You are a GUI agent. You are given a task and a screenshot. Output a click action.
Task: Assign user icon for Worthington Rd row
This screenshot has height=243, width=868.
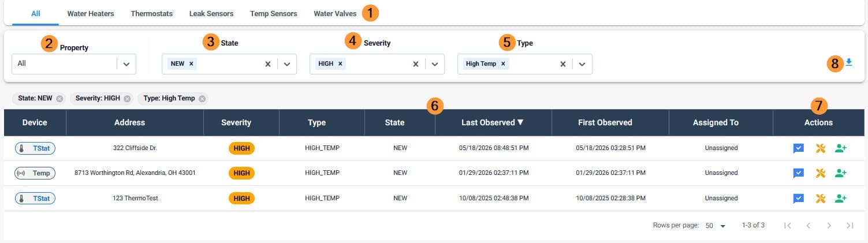pyautogui.click(x=841, y=173)
